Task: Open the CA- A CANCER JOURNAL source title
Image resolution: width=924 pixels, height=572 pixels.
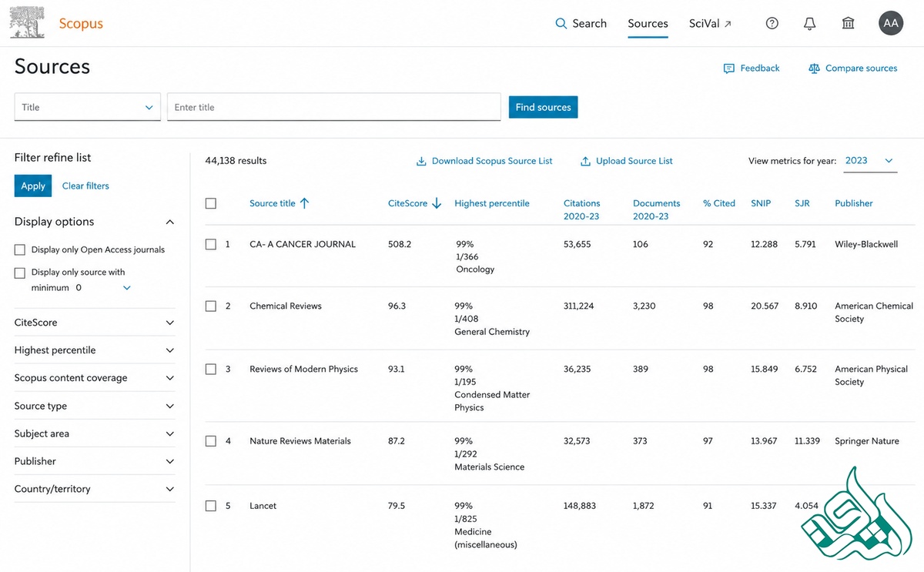Action: click(303, 244)
